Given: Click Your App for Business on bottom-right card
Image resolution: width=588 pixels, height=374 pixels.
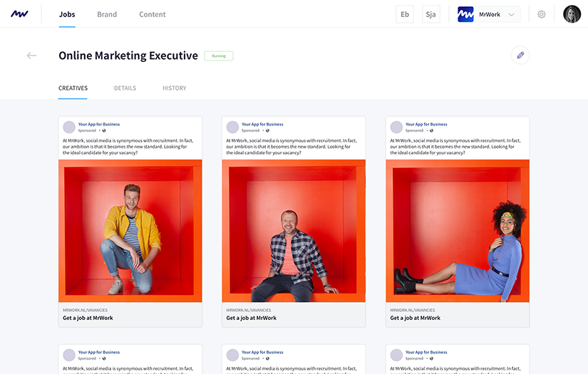Looking at the screenshot, I should (426, 352).
